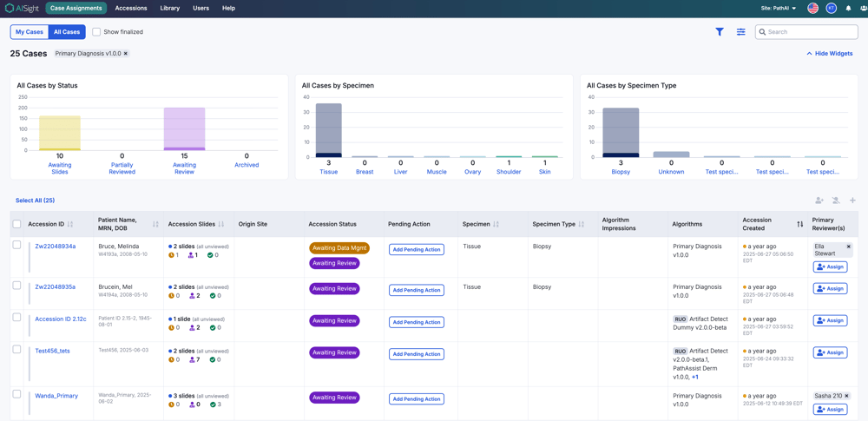Image resolution: width=868 pixels, height=421 pixels.
Task: Toggle the Show finalized checkbox
Action: tap(96, 32)
